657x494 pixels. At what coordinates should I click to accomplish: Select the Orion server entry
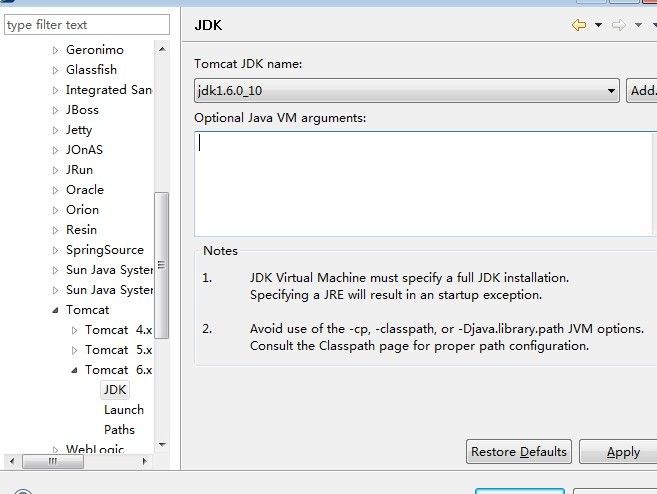point(82,209)
